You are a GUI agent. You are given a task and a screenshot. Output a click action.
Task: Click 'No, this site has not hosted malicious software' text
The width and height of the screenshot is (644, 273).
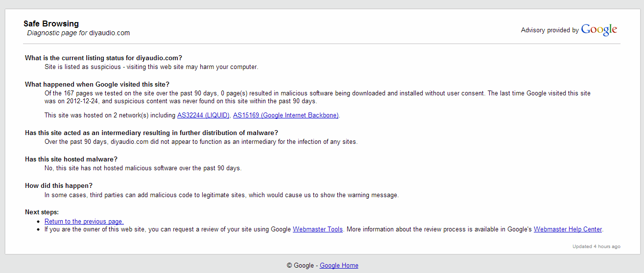pyautogui.click(x=143, y=168)
